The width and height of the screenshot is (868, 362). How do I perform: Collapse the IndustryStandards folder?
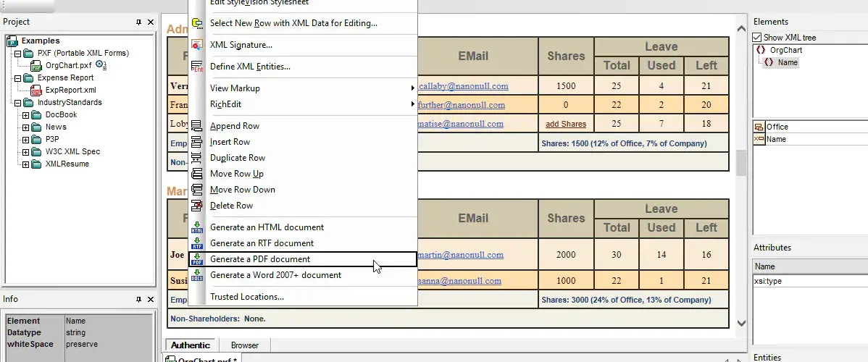pyautogui.click(x=17, y=103)
